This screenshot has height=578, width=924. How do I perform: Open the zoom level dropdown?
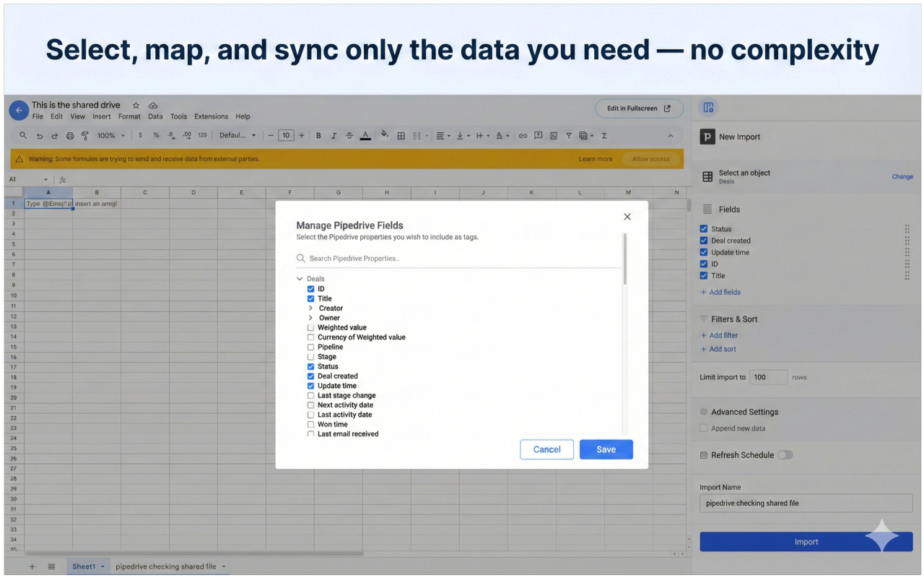point(111,136)
